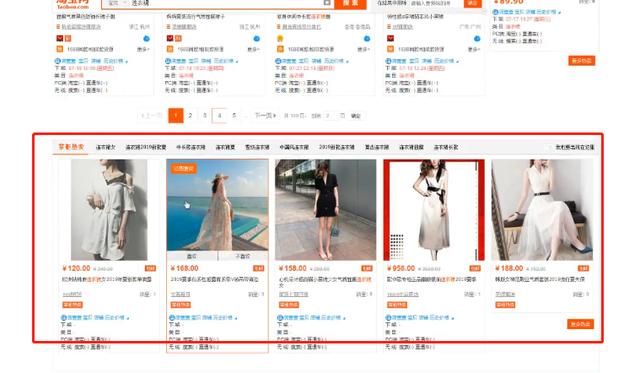640x373 pixels.
Task: Open the 中长款连衣裙 tab
Action: 191,147
